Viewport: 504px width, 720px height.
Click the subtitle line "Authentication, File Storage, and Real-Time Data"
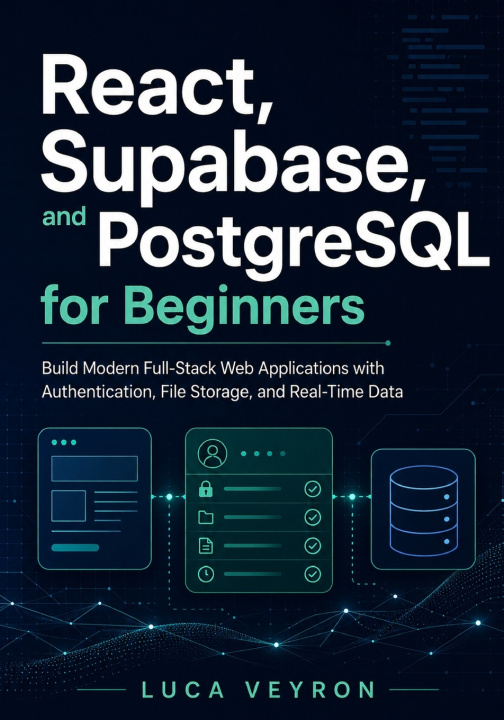[222, 392]
